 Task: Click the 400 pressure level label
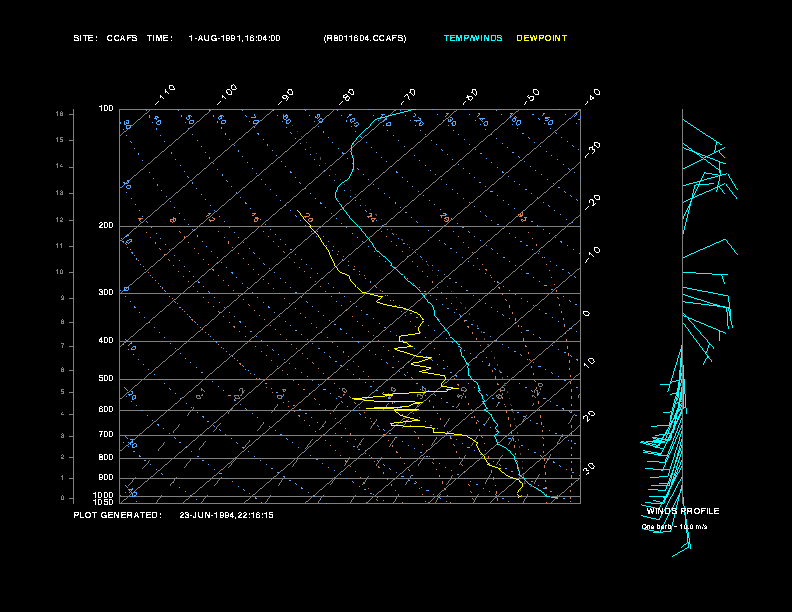pos(106,340)
